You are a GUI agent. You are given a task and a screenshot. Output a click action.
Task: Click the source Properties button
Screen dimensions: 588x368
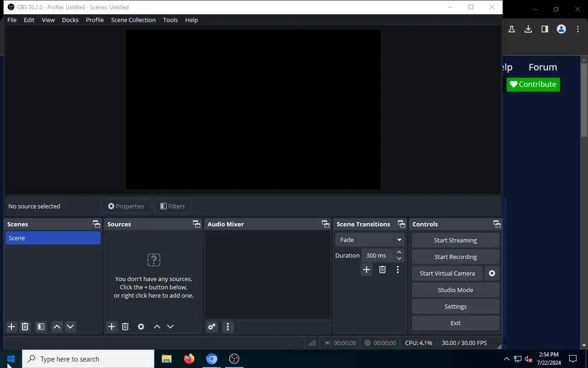(126, 206)
